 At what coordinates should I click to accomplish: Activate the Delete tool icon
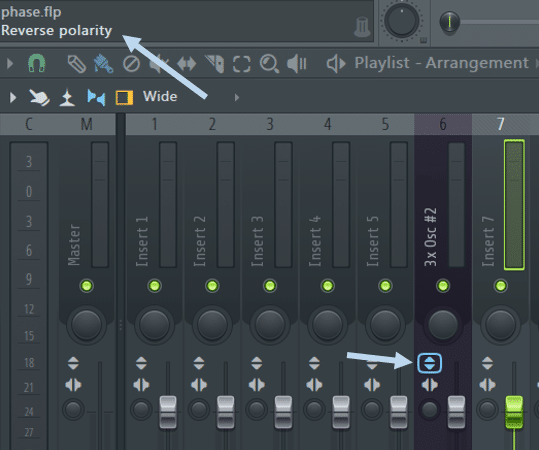tap(131, 64)
